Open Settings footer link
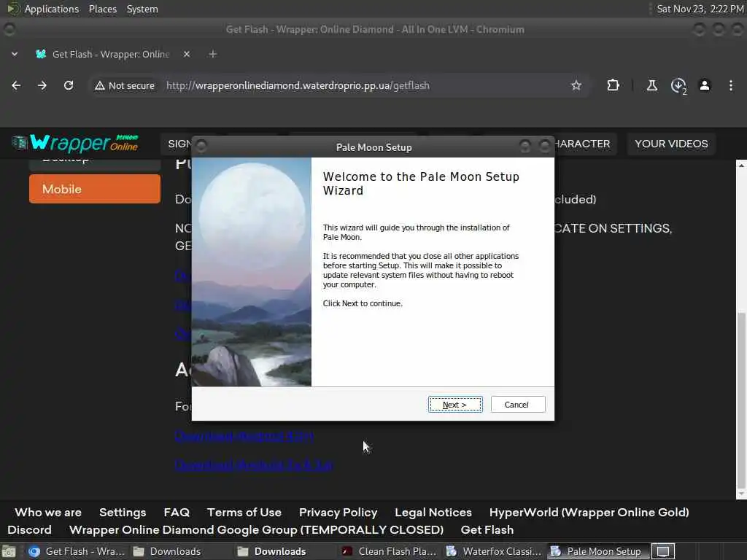The width and height of the screenshot is (747, 560). [x=123, y=513]
